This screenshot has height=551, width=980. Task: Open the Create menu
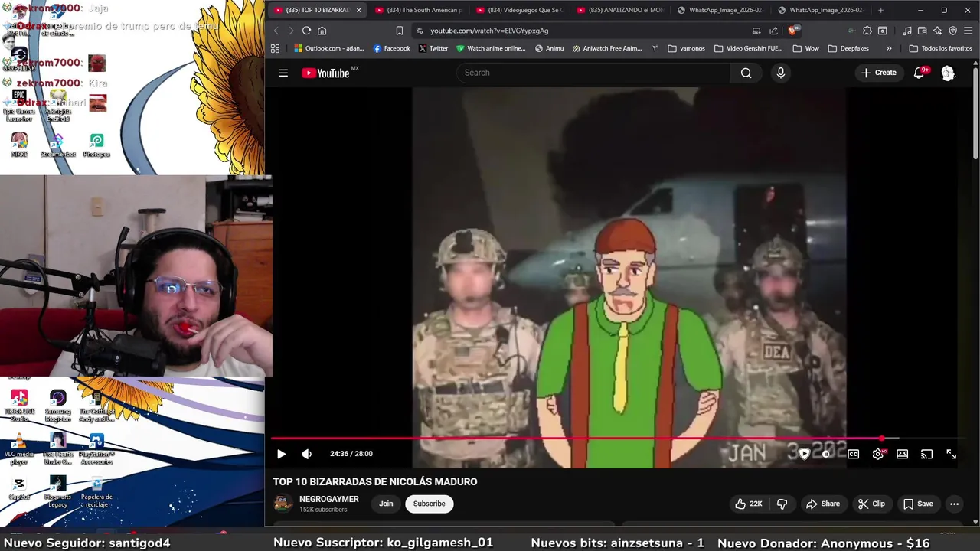click(x=879, y=73)
